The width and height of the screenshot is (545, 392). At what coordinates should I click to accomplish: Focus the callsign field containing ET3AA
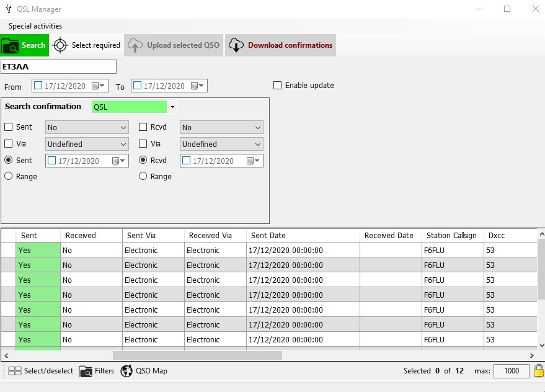58,67
